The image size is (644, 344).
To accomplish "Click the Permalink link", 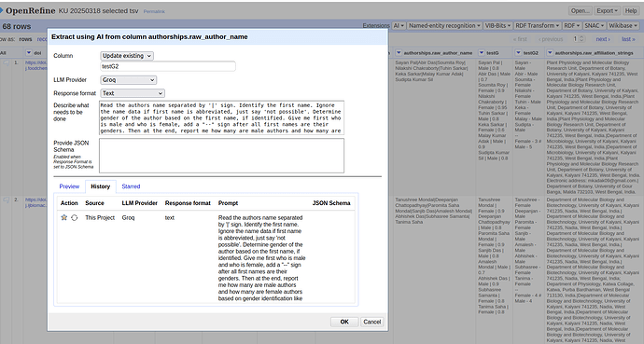I will tap(154, 11).
